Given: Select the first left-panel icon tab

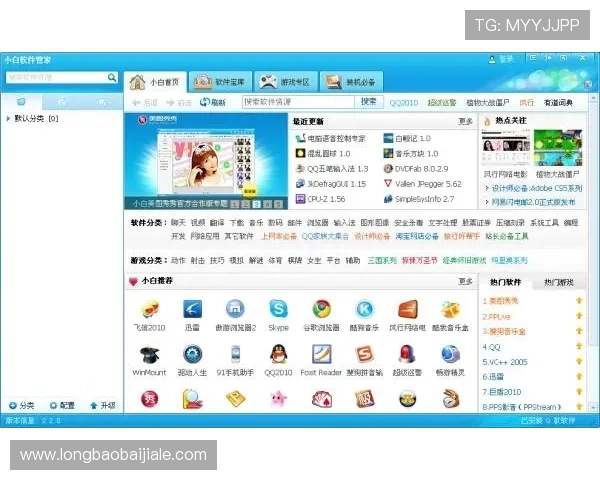Looking at the screenshot, I should (x=21, y=102).
